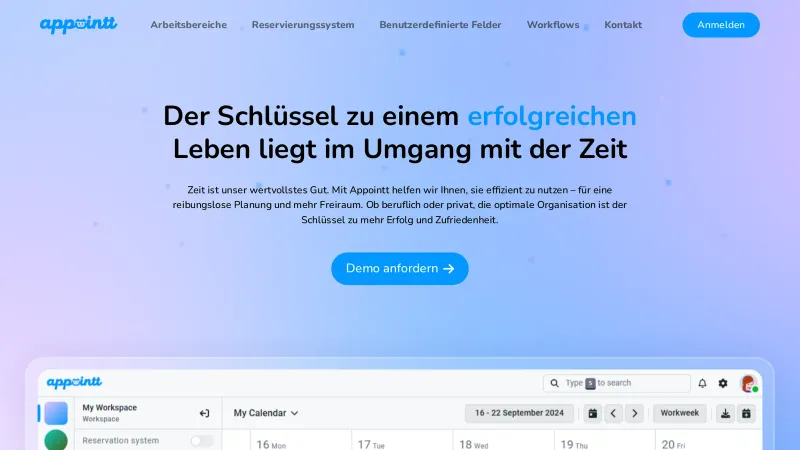Click the user avatar in the app

click(748, 383)
